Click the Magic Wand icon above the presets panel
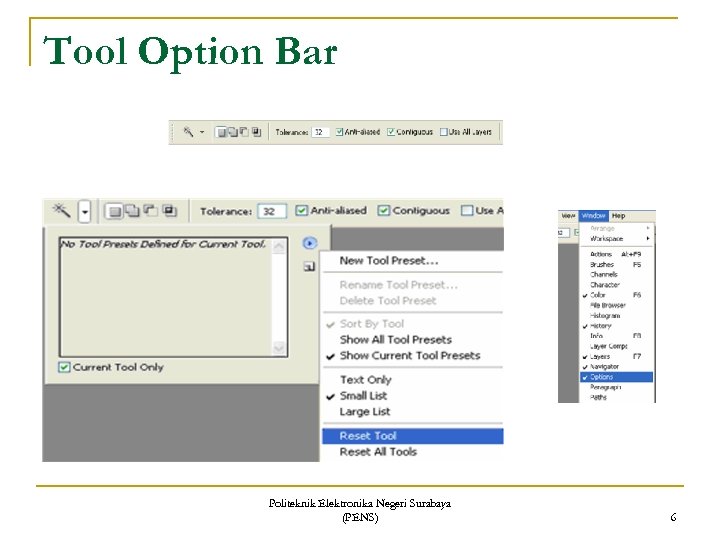Image resolution: width=720 pixels, height=540 pixels. pyautogui.click(x=62, y=210)
